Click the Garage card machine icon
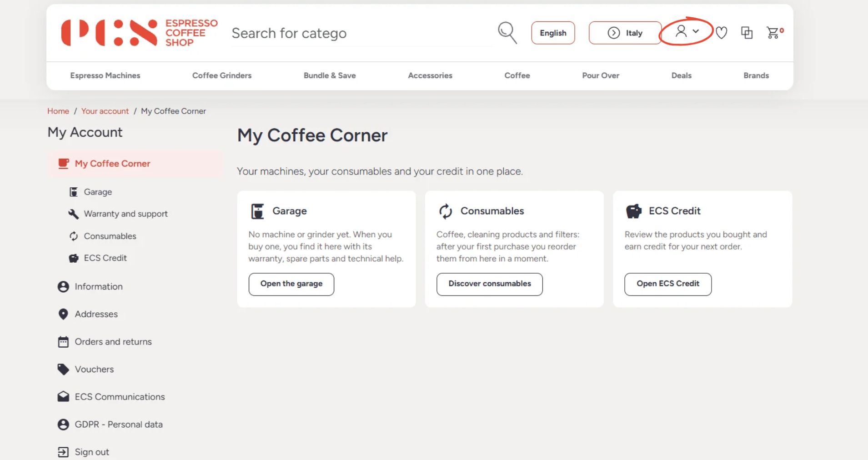This screenshot has width=868, height=460. pyautogui.click(x=258, y=211)
